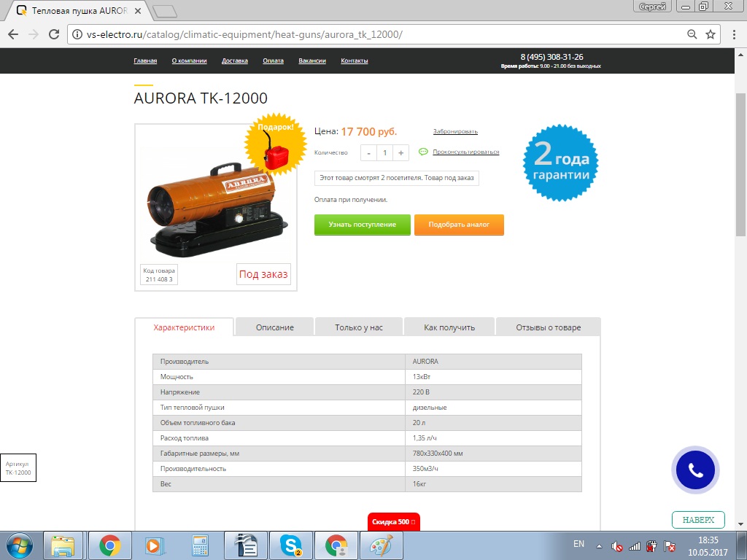747x560 pixels.
Task: Click the Сергей profile button in Chrome
Action: click(x=652, y=6)
